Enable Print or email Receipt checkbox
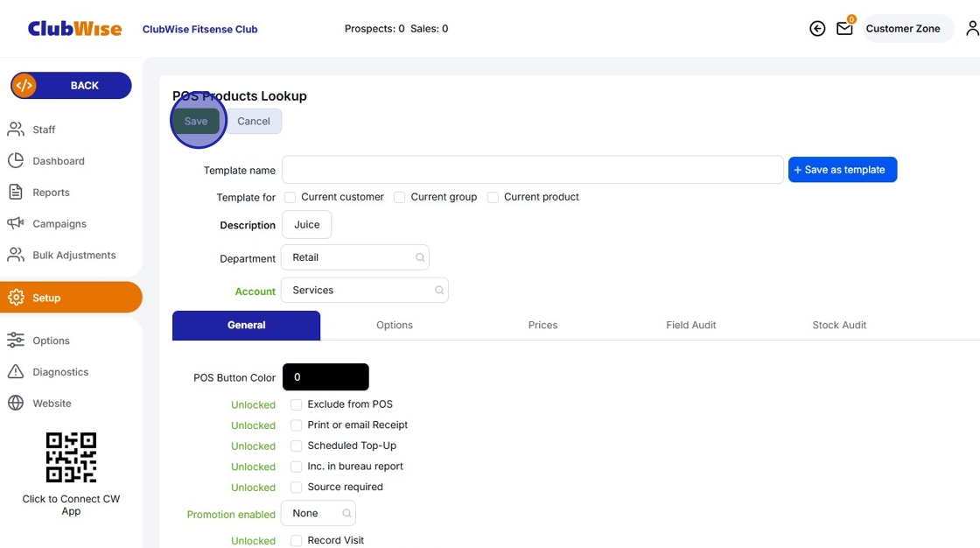This screenshot has width=980, height=548. pos(297,425)
